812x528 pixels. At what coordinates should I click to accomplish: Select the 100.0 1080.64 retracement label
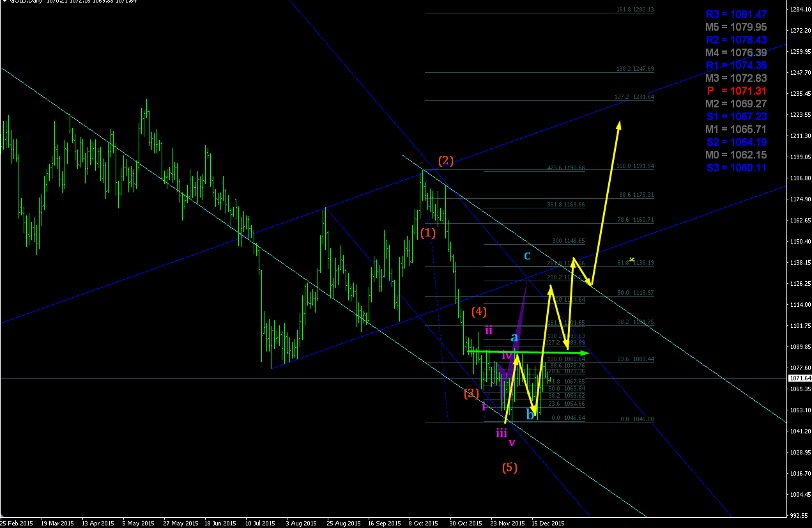567,359
